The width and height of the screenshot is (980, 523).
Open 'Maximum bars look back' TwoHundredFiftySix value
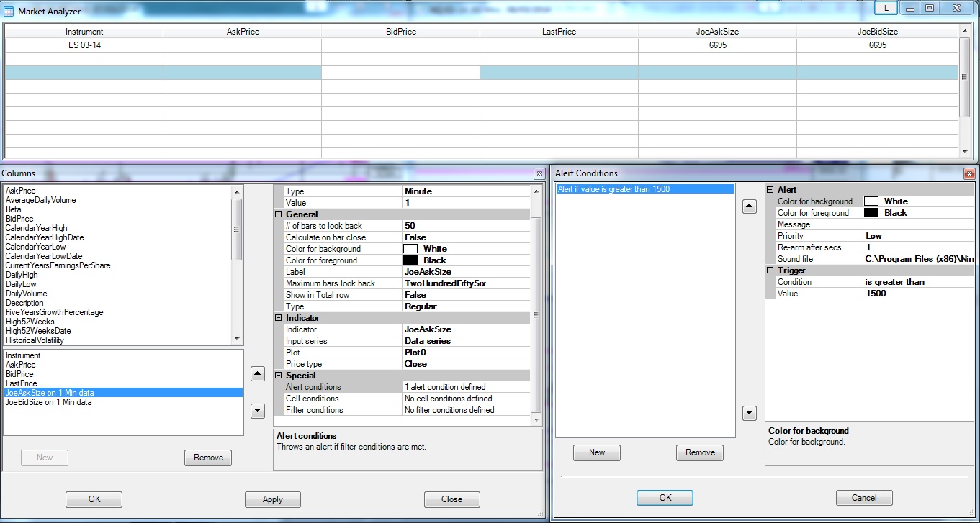[x=466, y=283]
